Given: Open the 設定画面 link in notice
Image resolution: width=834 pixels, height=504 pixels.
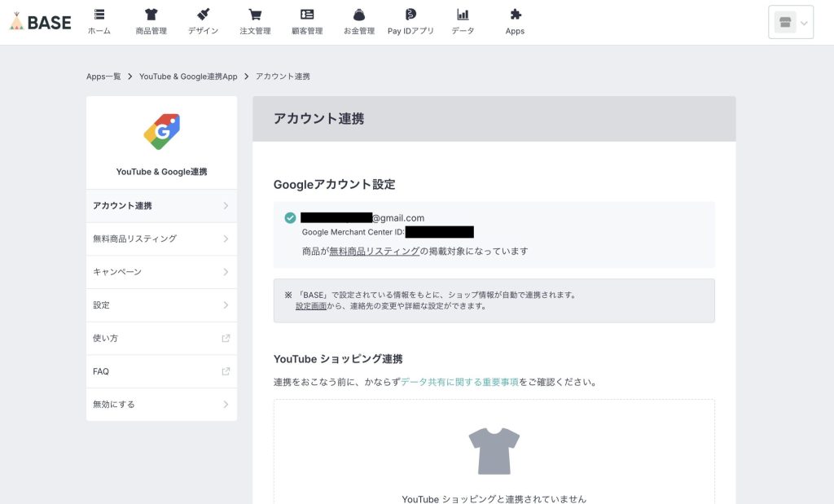Looking at the screenshot, I should click(x=310, y=305).
